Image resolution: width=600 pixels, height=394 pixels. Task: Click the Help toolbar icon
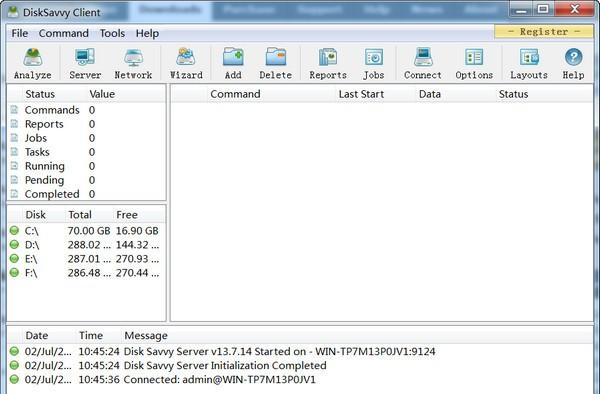pyautogui.click(x=573, y=58)
